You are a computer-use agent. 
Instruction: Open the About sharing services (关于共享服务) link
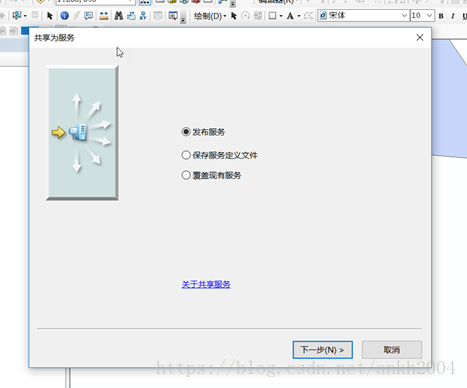point(206,284)
